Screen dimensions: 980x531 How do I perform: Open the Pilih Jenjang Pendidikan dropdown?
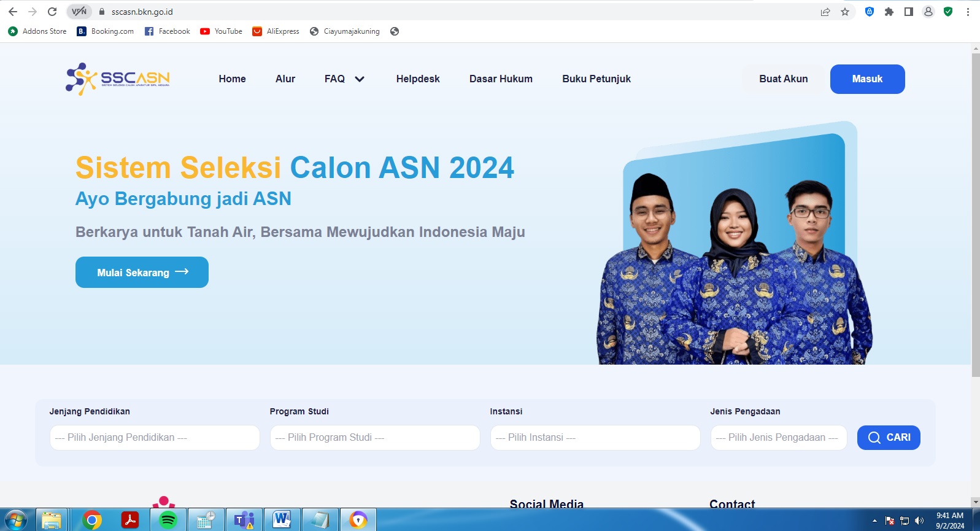click(x=155, y=438)
